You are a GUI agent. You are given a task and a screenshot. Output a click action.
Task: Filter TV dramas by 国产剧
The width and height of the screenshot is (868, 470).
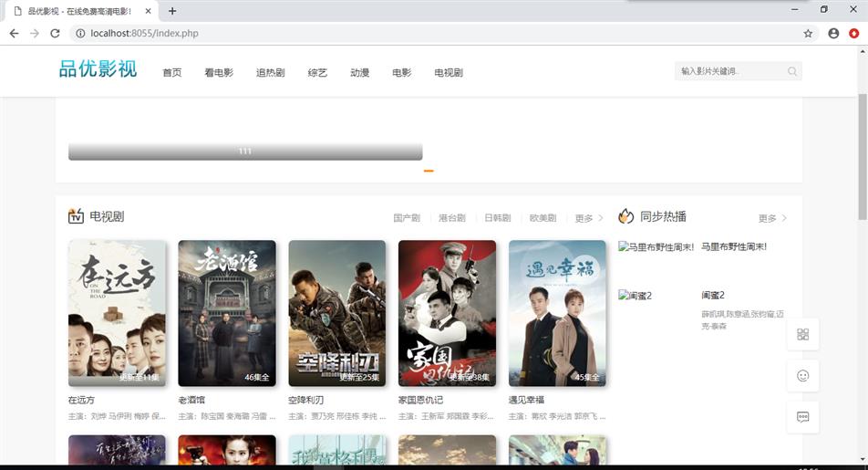407,218
